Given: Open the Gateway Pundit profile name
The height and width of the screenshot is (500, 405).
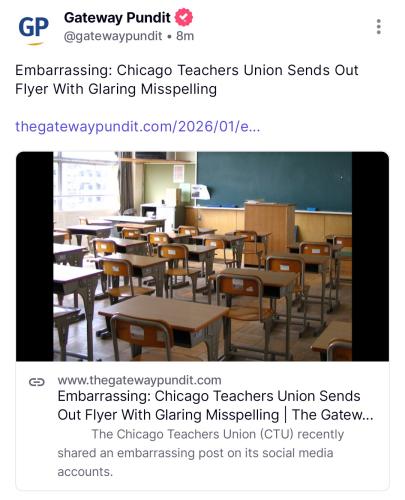Looking at the screenshot, I should (x=117, y=18).
